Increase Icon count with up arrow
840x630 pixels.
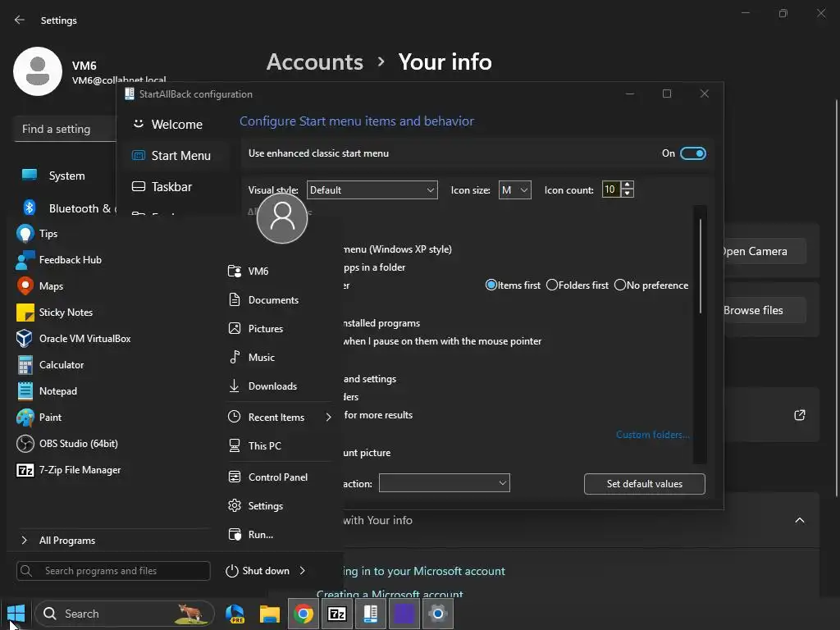(x=628, y=185)
